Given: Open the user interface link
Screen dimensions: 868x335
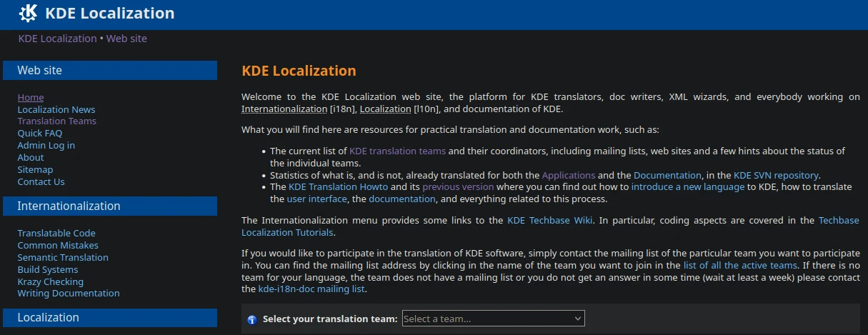Looking at the screenshot, I should (317, 199).
